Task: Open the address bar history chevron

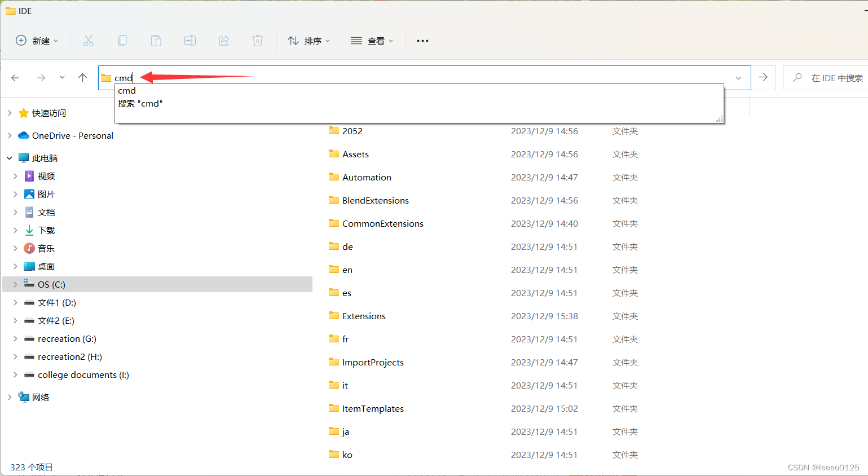Action: click(x=738, y=77)
